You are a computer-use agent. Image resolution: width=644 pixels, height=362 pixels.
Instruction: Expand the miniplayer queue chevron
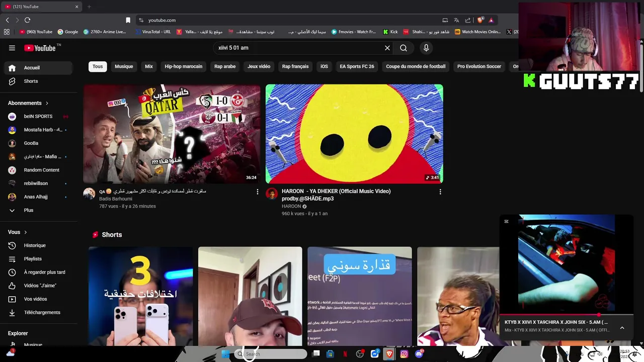pos(622,328)
